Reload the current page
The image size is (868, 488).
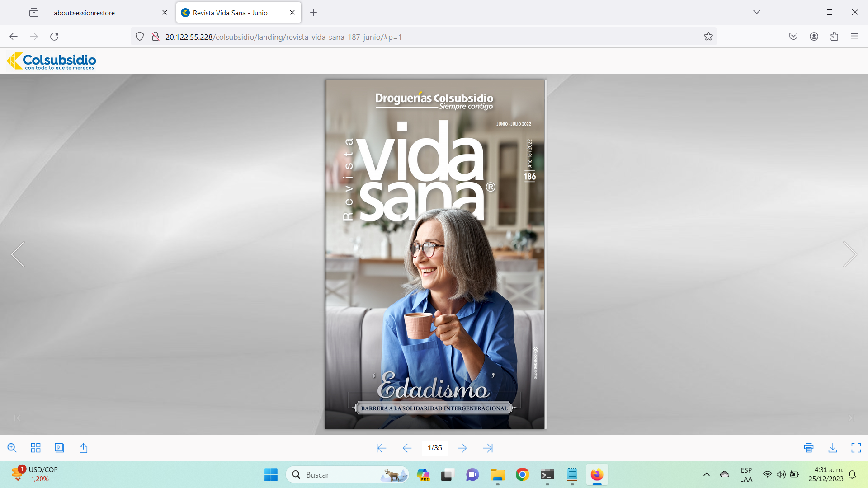click(54, 37)
